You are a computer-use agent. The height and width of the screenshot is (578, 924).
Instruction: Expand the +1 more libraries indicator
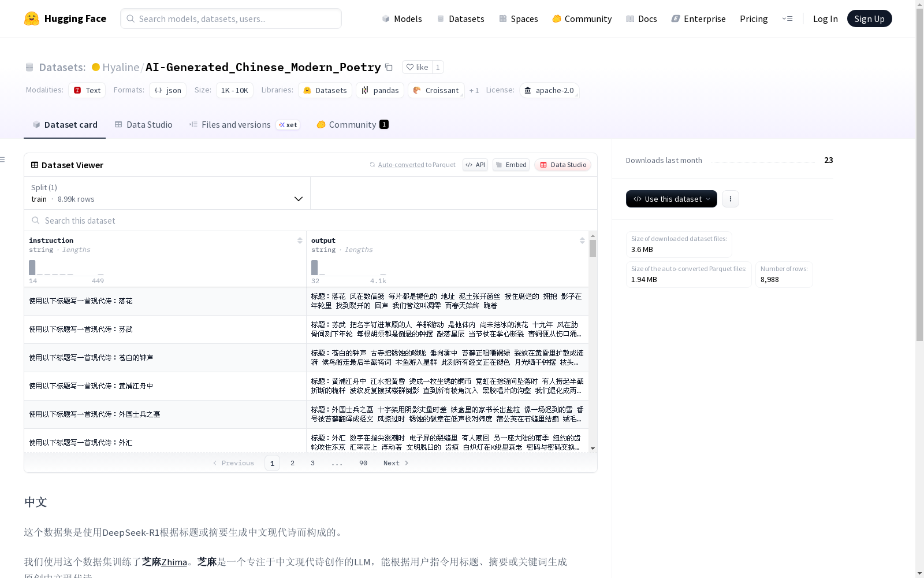point(474,90)
